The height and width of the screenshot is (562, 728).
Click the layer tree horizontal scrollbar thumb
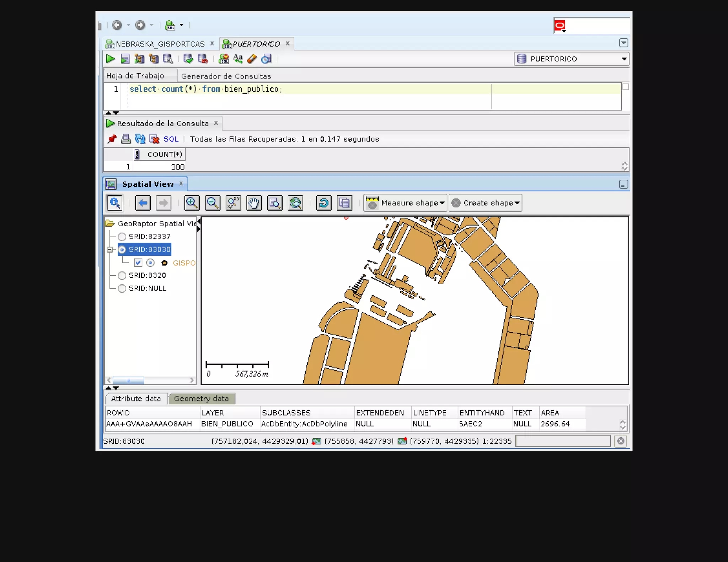pos(128,380)
